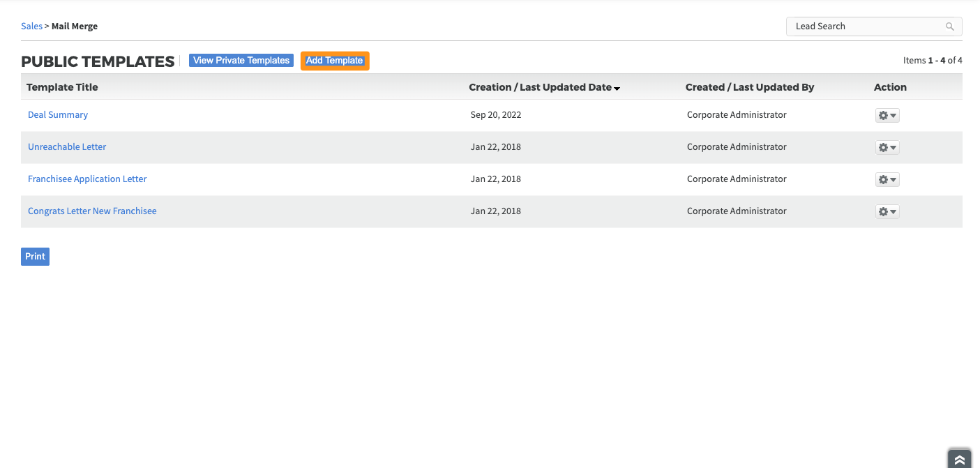Click the search magnifier icon in Lead Search
Screen dimensions: 980x468
(x=949, y=27)
